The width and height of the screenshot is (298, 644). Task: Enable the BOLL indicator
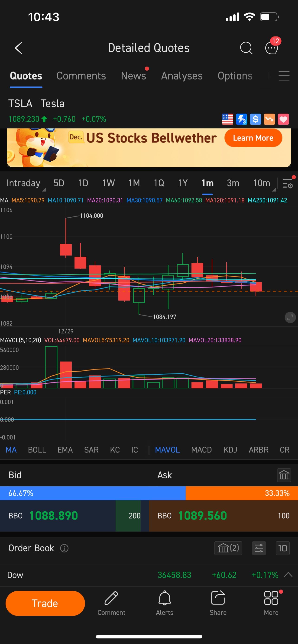(37, 450)
